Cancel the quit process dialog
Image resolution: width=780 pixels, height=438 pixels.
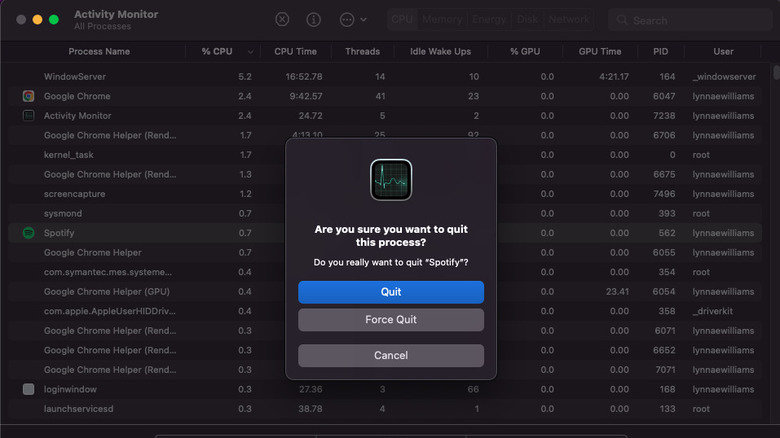(x=391, y=355)
